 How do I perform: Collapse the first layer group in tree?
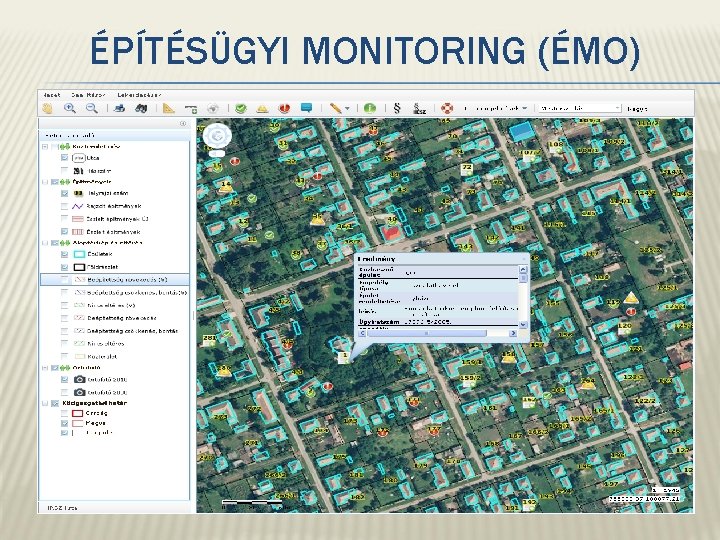point(45,146)
